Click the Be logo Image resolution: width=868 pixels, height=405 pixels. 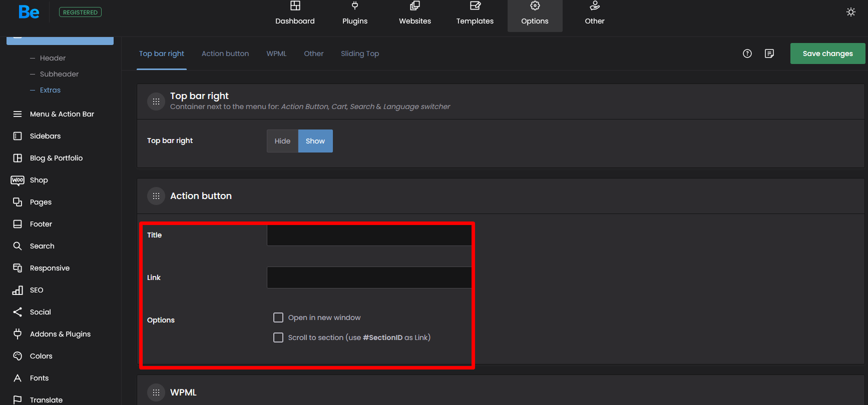29,12
